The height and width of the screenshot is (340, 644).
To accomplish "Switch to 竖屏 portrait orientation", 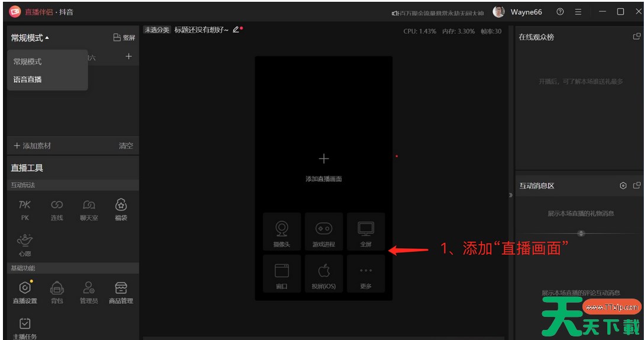I will (x=124, y=37).
